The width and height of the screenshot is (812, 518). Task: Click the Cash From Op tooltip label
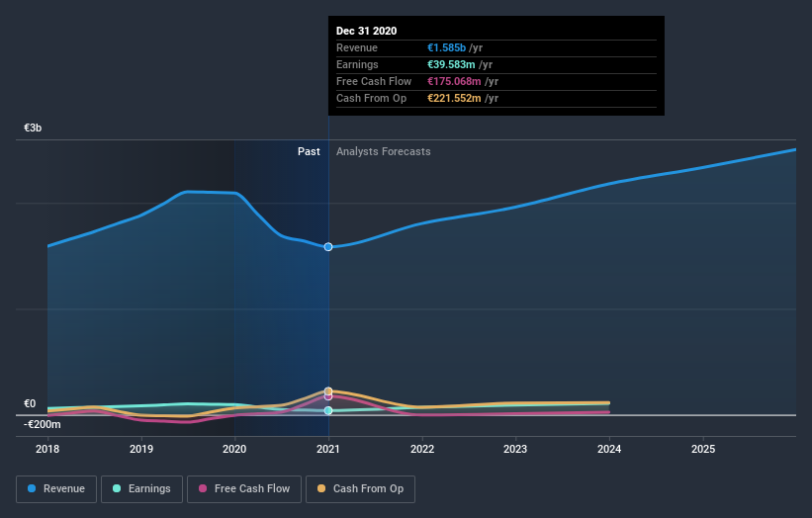[x=371, y=98]
